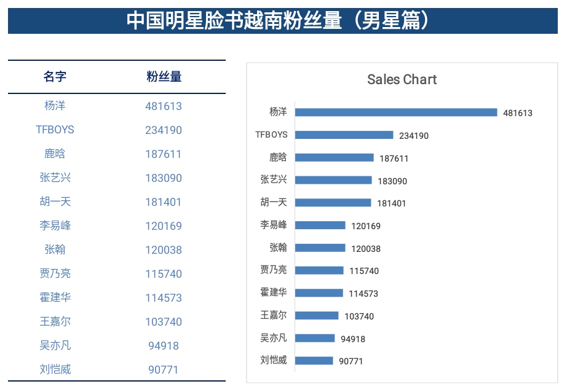Select the 胡一天 name cell in table
The image size is (567, 392).
pyautogui.click(x=55, y=202)
